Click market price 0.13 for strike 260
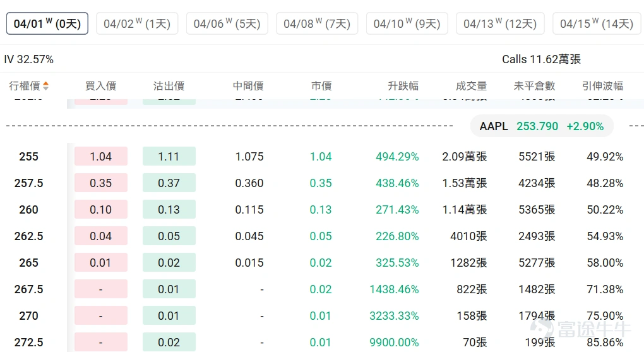Screen dimensions: 644x352 tap(320, 209)
